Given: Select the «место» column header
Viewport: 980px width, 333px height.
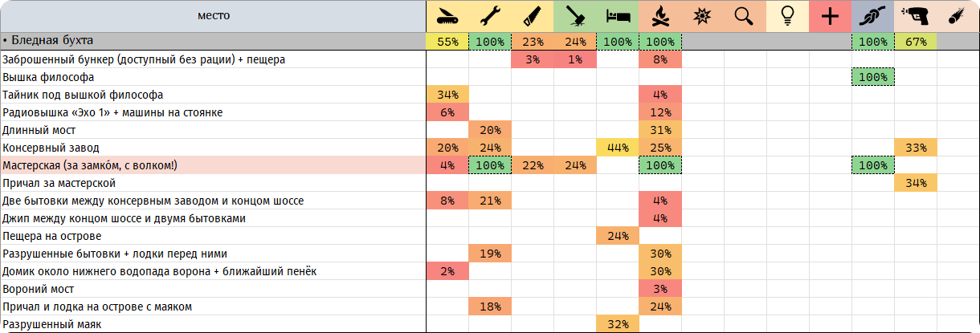Looking at the screenshot, I should 213,16.
